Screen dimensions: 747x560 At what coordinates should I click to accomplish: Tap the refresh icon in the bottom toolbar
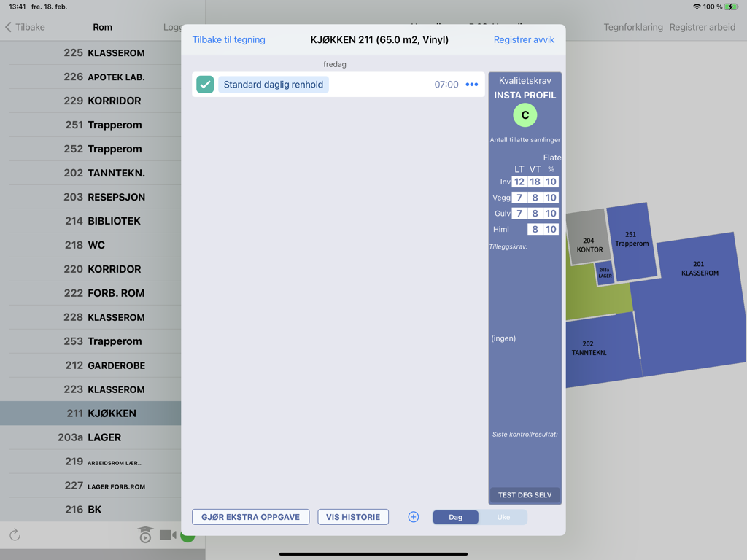tap(16, 534)
